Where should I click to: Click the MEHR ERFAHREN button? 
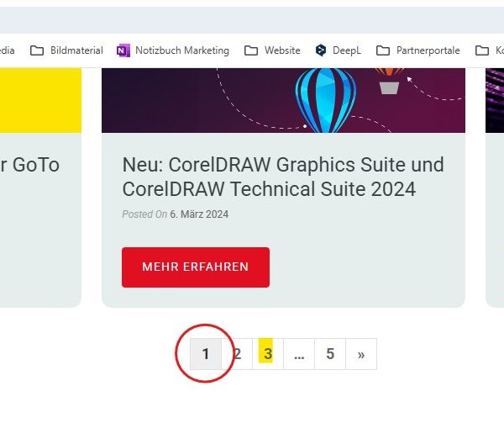[196, 267]
